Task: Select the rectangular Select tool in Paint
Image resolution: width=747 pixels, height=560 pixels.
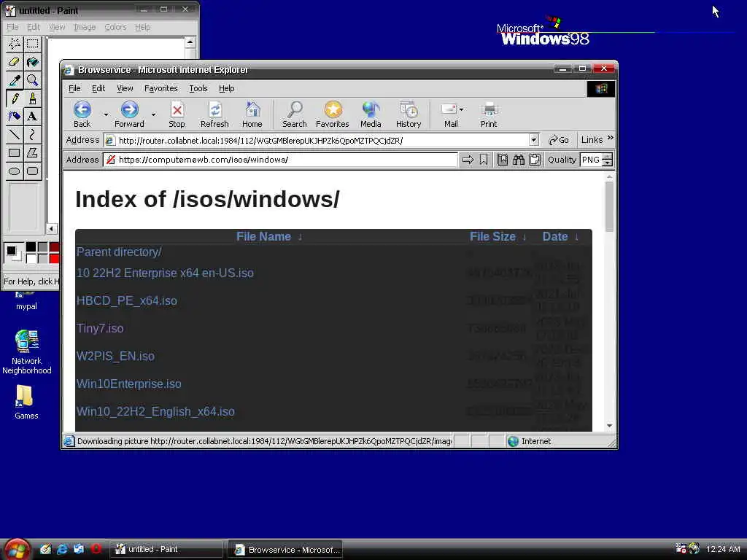Action: coord(32,44)
